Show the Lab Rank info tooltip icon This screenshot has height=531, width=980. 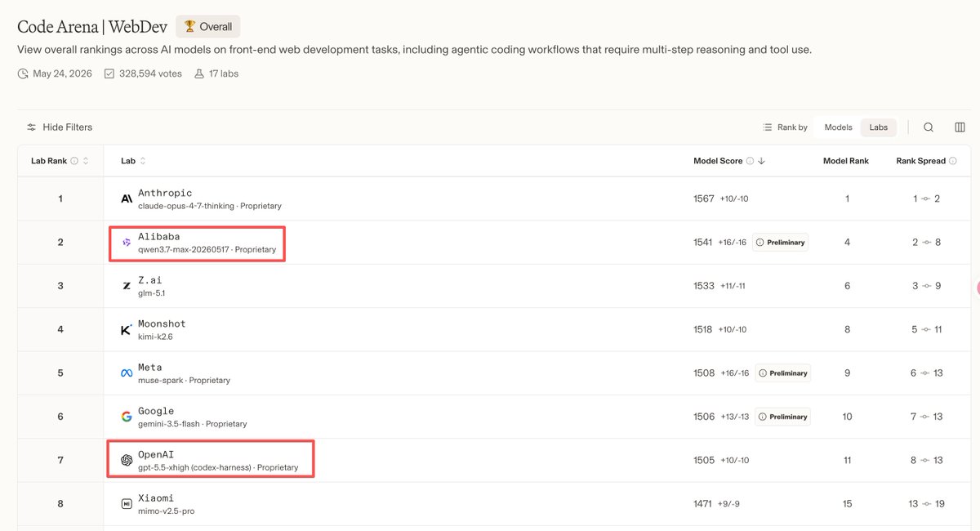74,161
